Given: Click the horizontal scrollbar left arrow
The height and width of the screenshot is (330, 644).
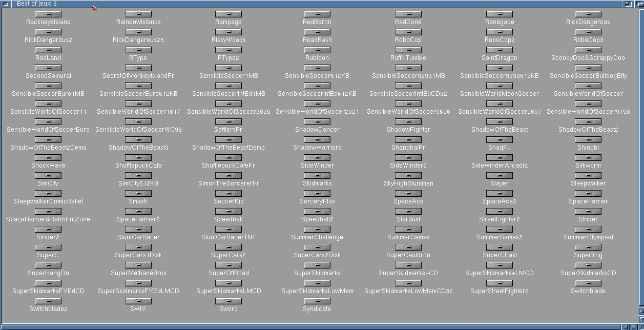Looking at the screenshot, I should [627, 327].
